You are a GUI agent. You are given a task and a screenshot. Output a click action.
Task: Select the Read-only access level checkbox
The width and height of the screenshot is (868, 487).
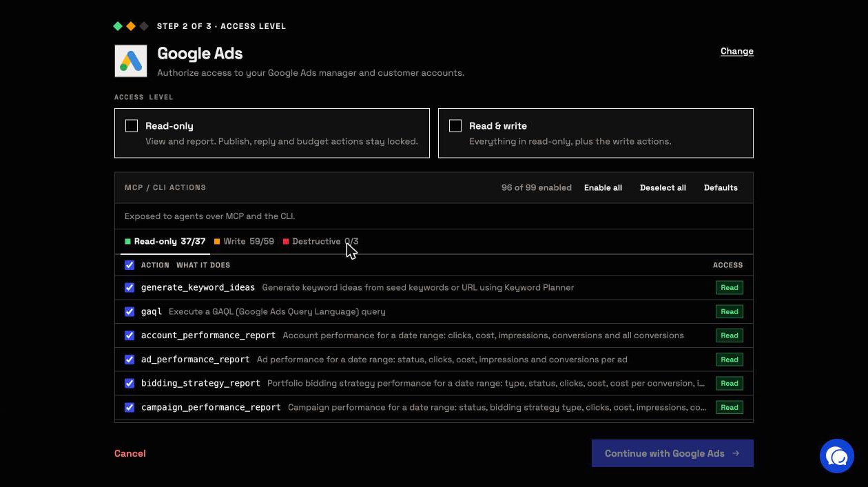[132, 126]
